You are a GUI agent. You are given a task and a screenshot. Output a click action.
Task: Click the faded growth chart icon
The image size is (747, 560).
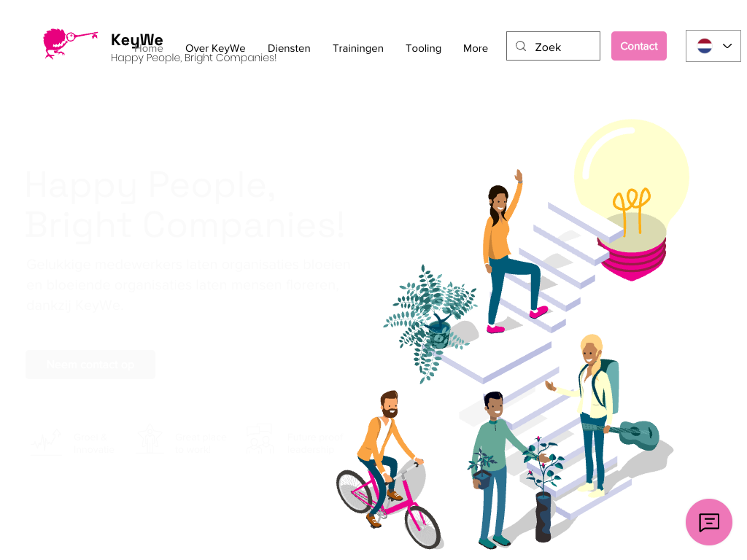pos(46,441)
